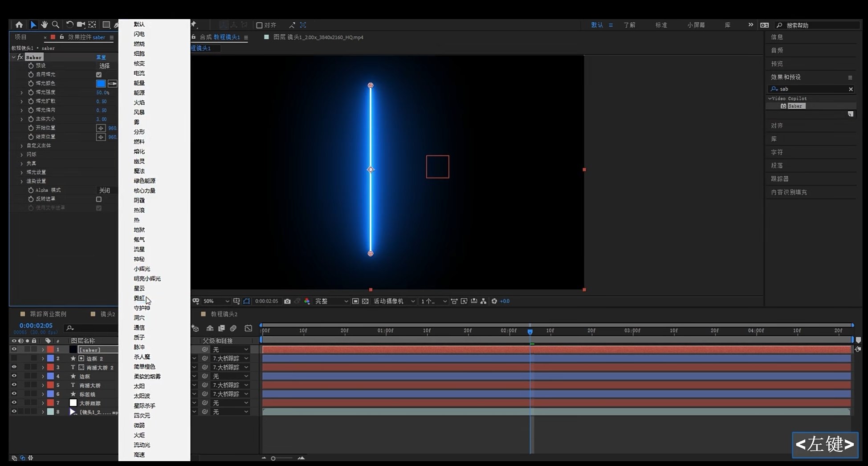Click the blue 辉光颜色 color swatch
The image size is (868, 466).
[101, 84]
